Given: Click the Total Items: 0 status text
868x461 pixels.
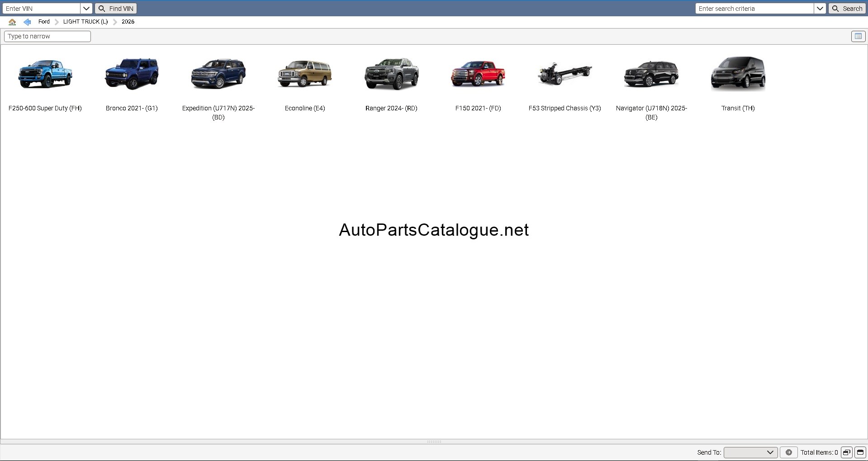Looking at the screenshot, I should 819,452.
